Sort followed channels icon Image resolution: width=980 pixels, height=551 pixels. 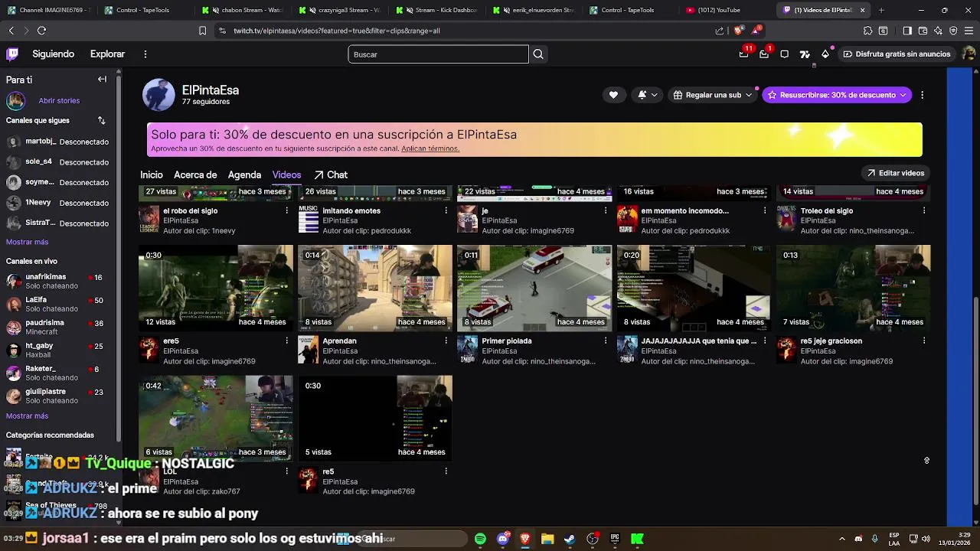click(x=101, y=120)
